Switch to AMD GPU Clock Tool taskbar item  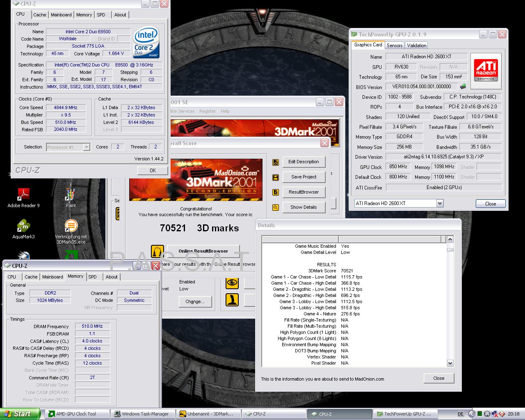[77, 414]
